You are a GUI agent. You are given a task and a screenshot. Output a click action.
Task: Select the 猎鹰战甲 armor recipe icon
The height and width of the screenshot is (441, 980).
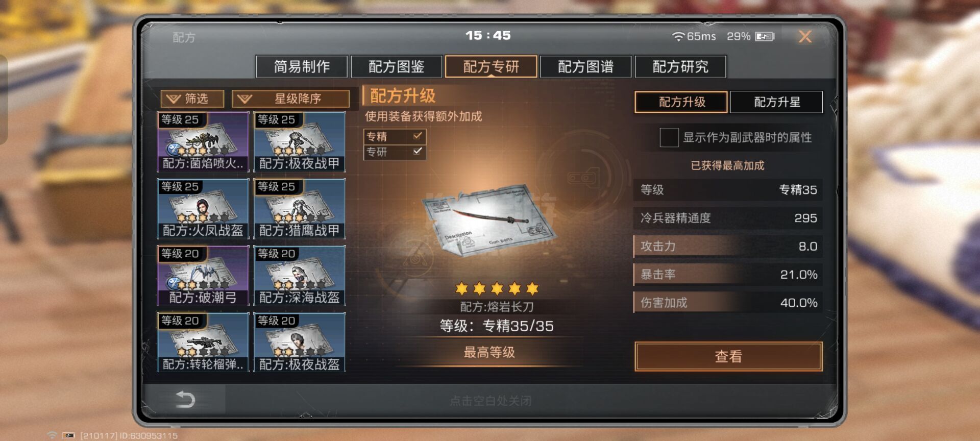[300, 208]
